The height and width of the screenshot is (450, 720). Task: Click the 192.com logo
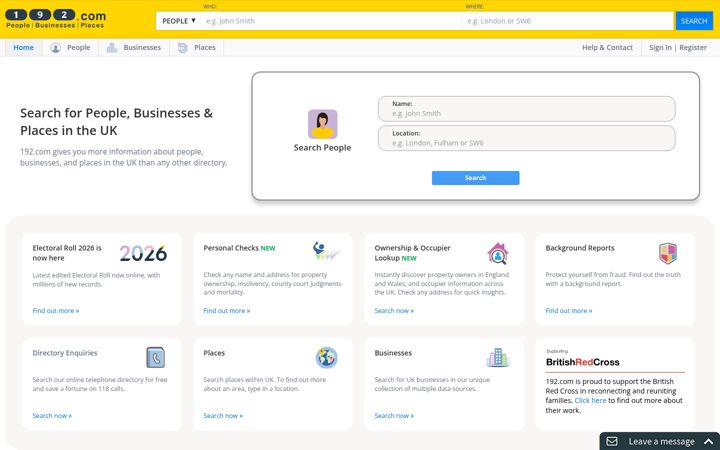pos(56,19)
